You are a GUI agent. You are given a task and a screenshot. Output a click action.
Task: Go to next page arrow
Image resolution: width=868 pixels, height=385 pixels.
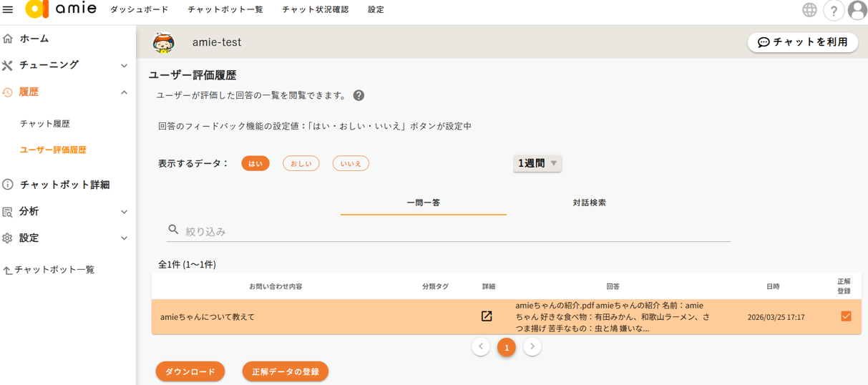[x=532, y=347]
